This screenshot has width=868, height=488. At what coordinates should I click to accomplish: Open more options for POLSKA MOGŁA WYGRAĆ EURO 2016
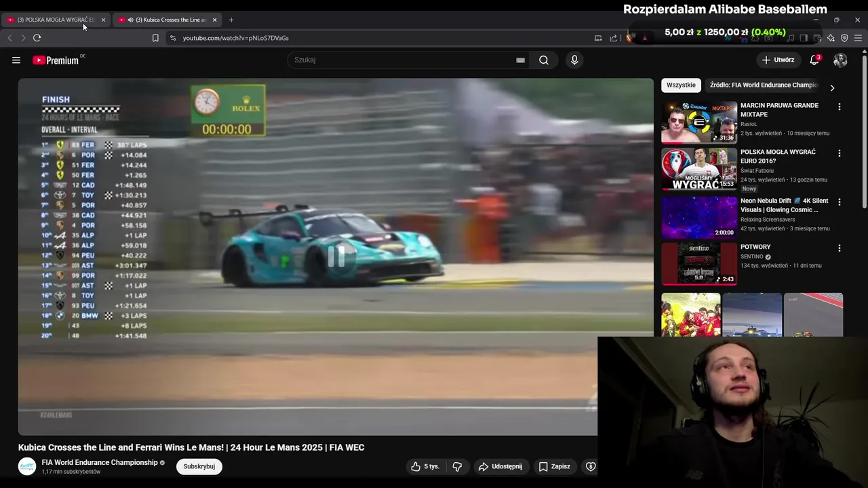click(840, 153)
